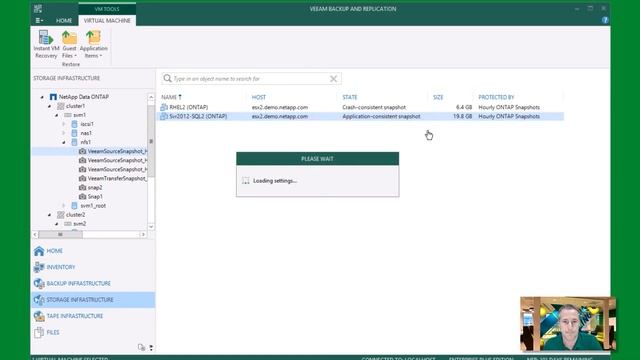
Task: Select svm2 in the tree
Action: click(79, 224)
